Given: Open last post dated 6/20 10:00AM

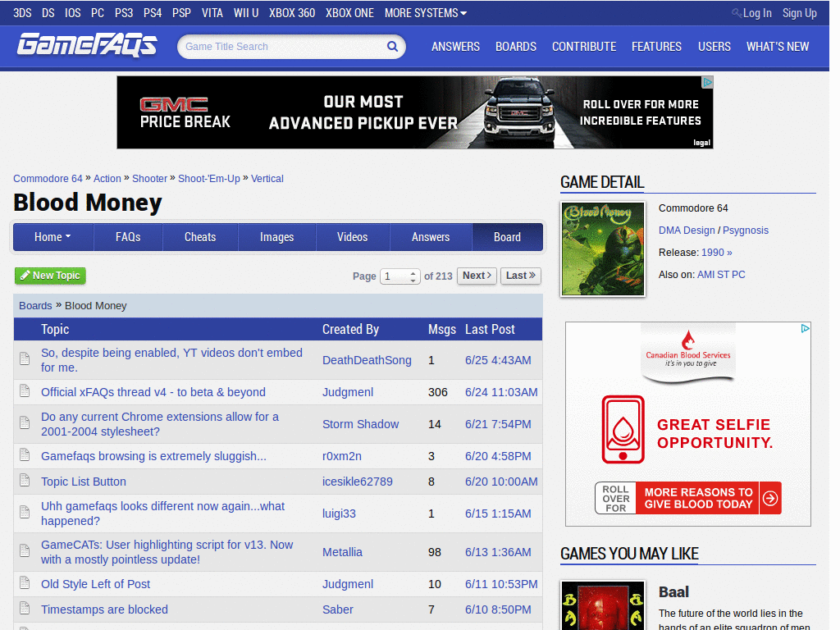Looking at the screenshot, I should [x=501, y=482].
